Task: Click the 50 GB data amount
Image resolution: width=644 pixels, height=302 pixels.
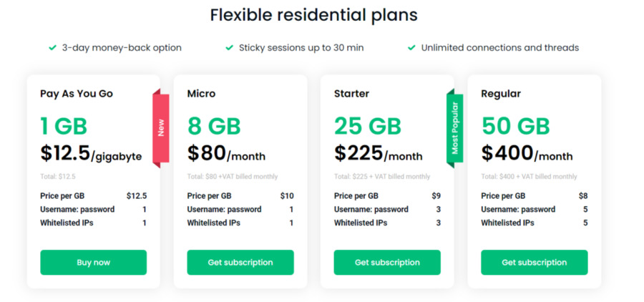Action: (x=515, y=126)
